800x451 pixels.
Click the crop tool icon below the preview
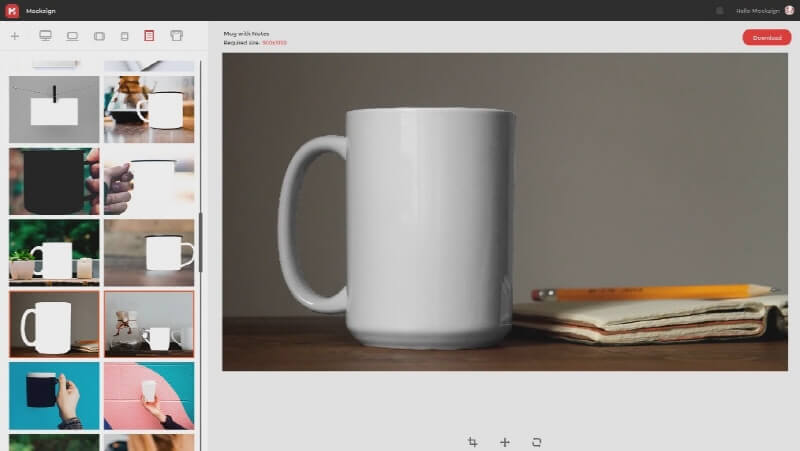pos(472,442)
